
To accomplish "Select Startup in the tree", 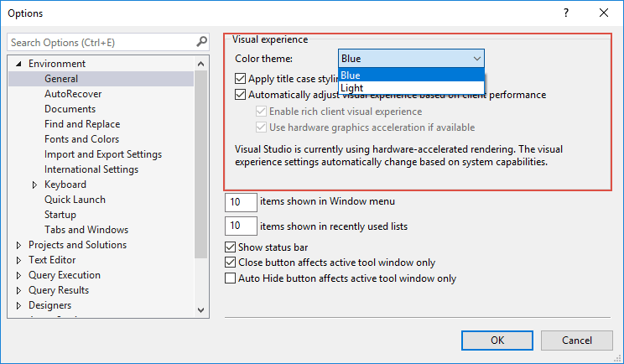I will coord(60,215).
